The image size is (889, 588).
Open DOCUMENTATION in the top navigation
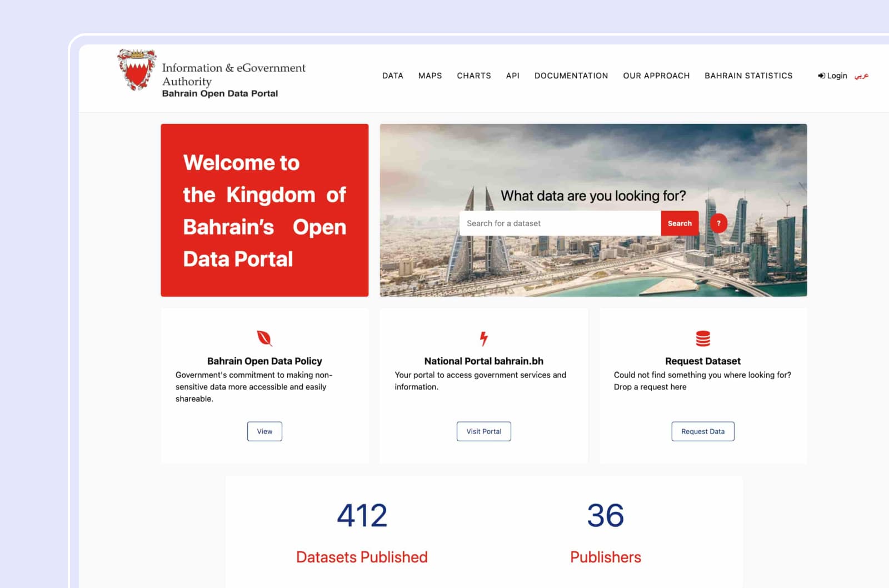pos(571,76)
